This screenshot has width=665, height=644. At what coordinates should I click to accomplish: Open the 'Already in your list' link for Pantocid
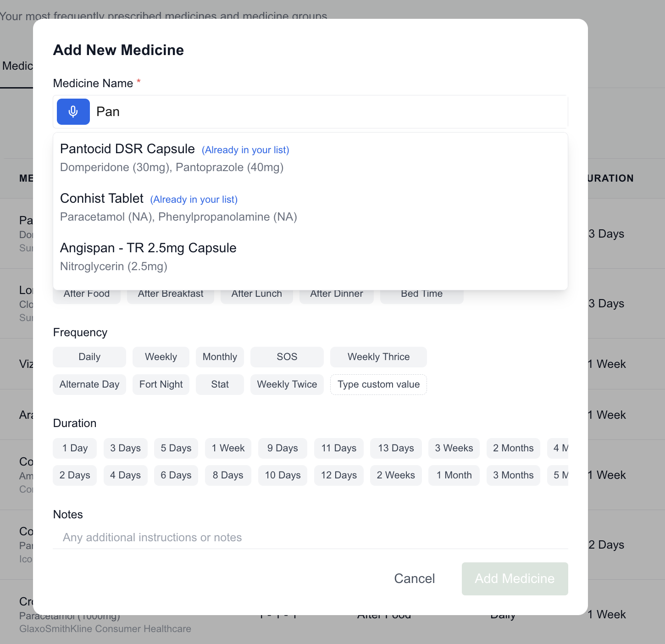[245, 150]
